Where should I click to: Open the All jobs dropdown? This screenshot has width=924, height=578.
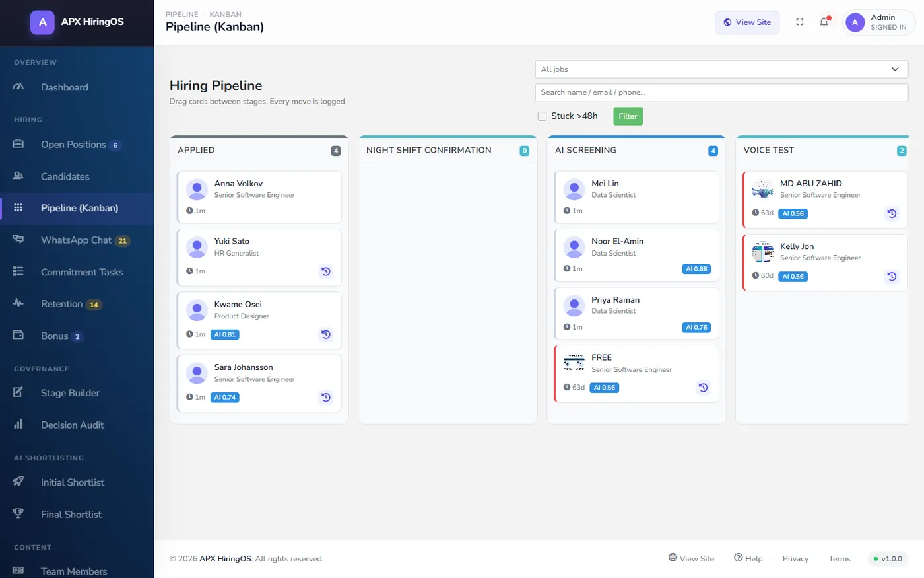point(721,69)
